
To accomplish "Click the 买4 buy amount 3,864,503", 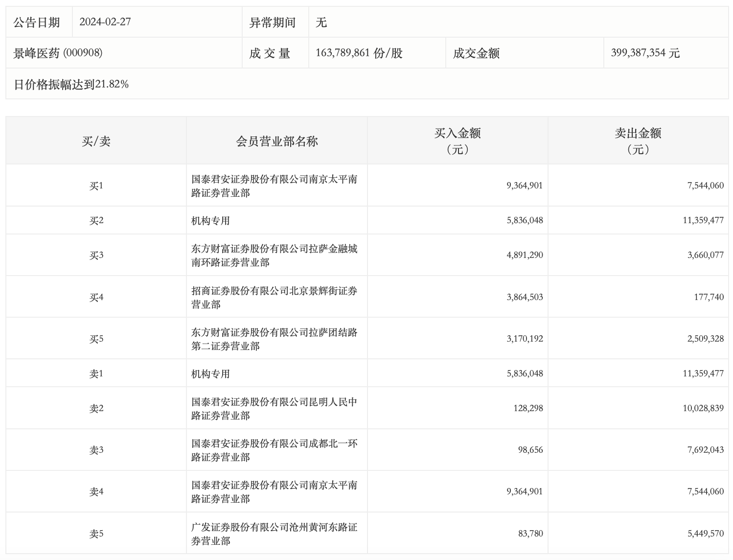I will point(525,297).
